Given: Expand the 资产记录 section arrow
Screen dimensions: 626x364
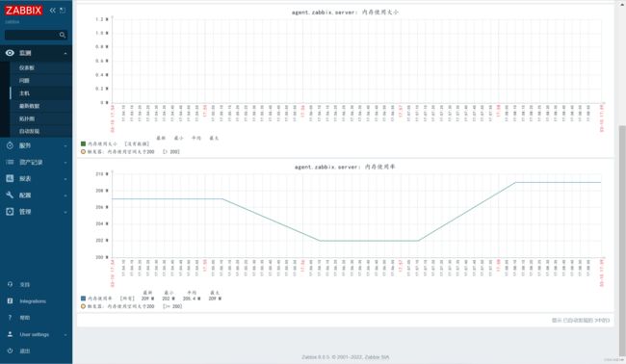Looking at the screenshot, I should click(x=65, y=163).
